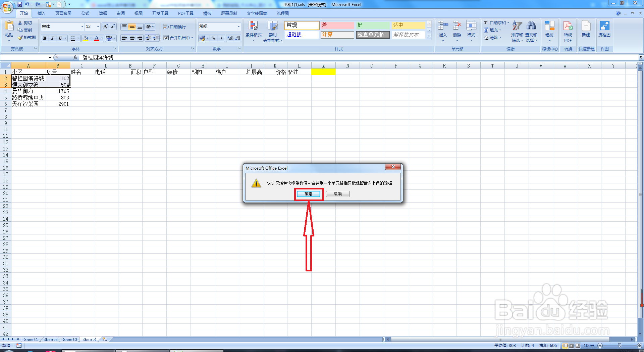Apply comma style number format
644x352 pixels.
(x=221, y=38)
